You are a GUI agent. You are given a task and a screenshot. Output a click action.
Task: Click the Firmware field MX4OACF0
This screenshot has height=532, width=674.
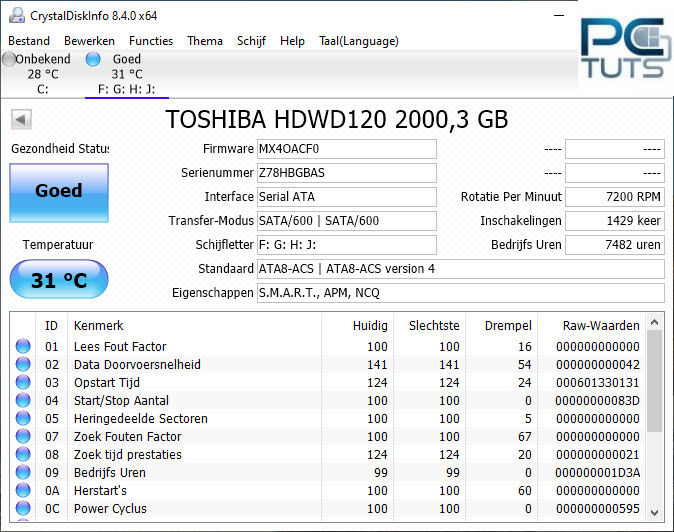[x=346, y=149]
